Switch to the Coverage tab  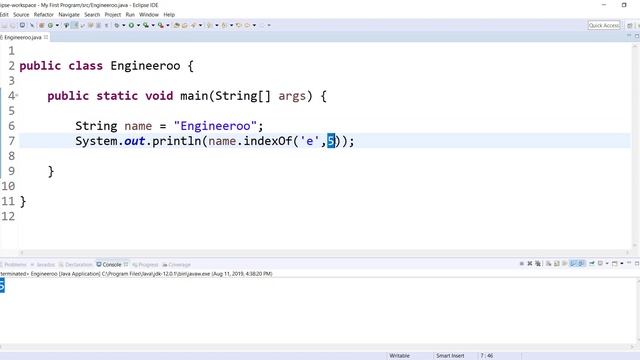pyautogui.click(x=177, y=264)
